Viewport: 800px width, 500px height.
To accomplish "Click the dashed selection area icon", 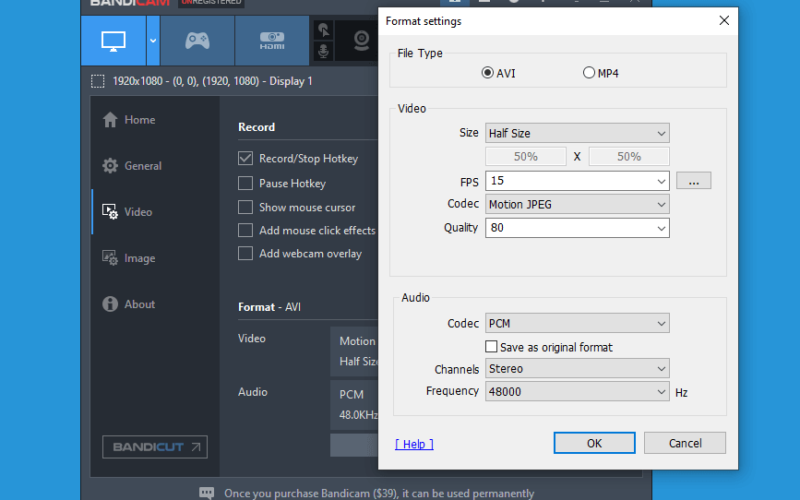I will pos(98,81).
